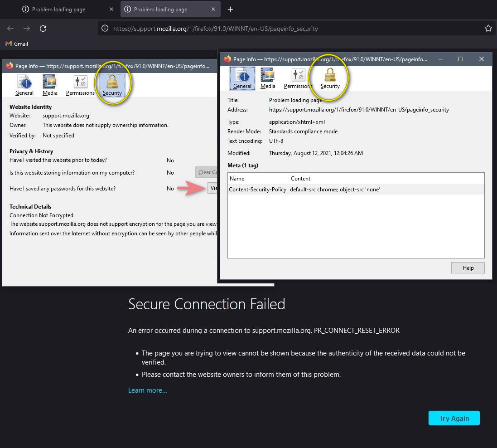The height and width of the screenshot is (448, 497).
Task: Click the Gmail M icon in bookmarks bar
Action: (9, 44)
